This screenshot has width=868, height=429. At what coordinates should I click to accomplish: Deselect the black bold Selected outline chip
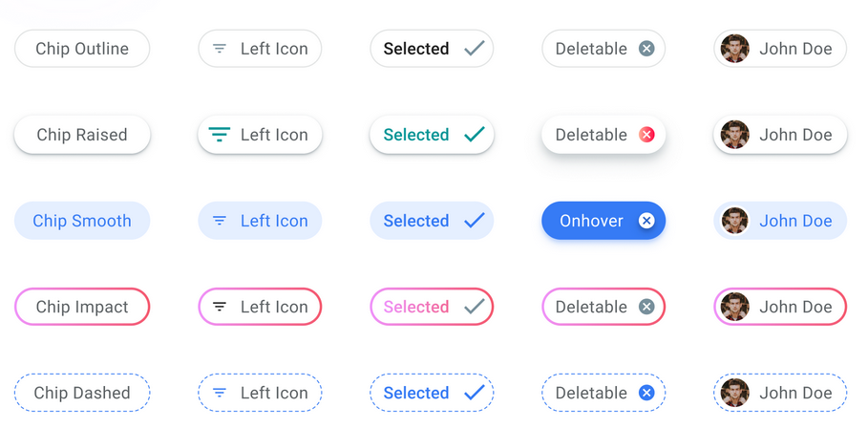[x=432, y=49]
